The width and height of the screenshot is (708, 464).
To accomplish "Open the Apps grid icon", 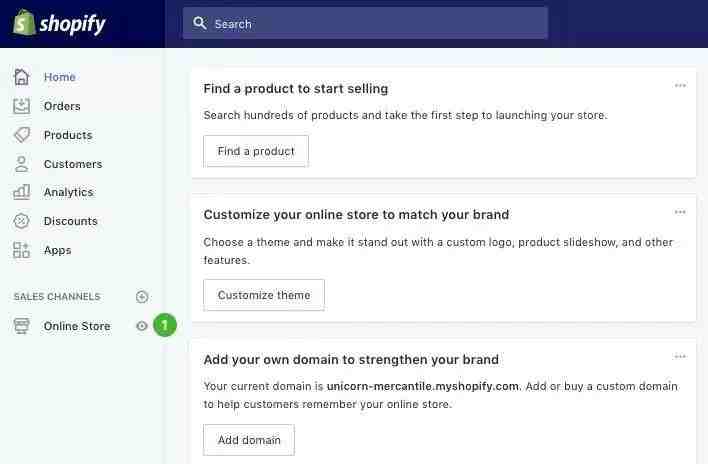I will (21, 250).
